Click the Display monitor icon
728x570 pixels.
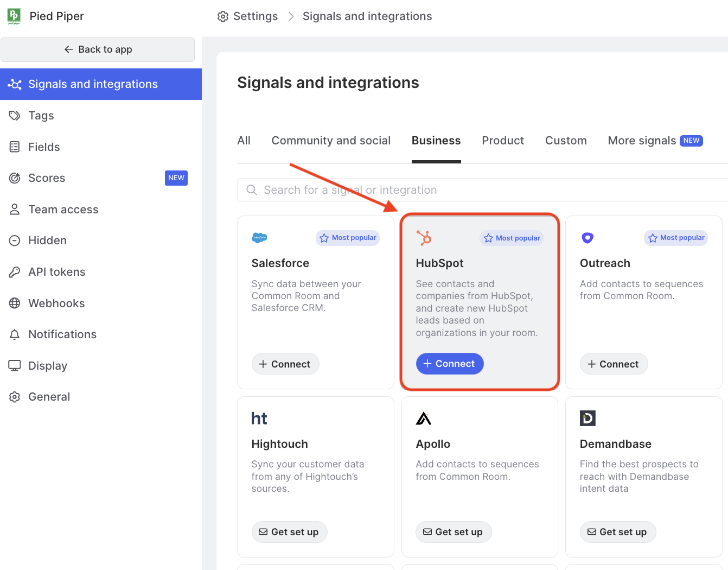click(15, 365)
